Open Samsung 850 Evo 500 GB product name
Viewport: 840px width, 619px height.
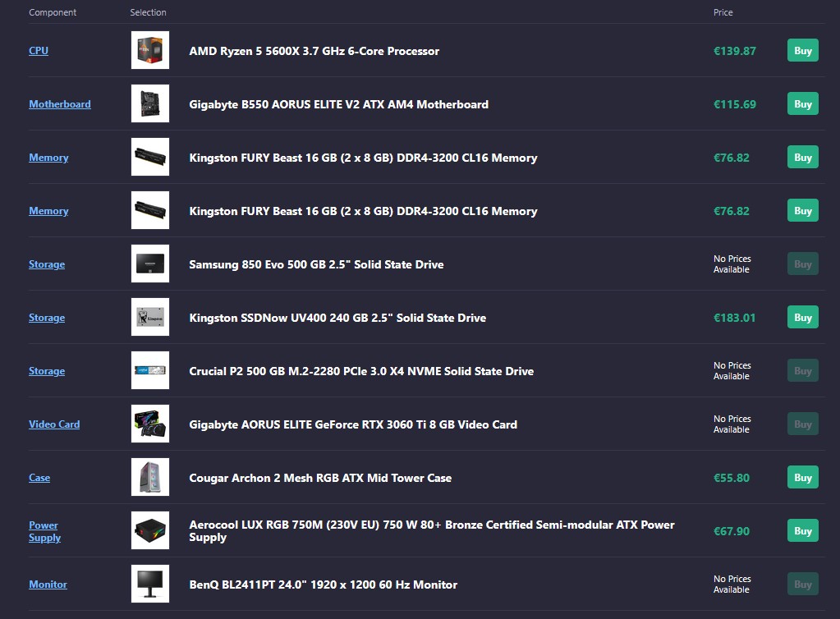(316, 264)
